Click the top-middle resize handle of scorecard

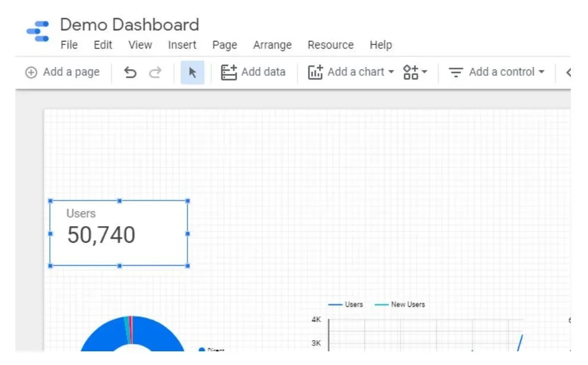[120, 201]
